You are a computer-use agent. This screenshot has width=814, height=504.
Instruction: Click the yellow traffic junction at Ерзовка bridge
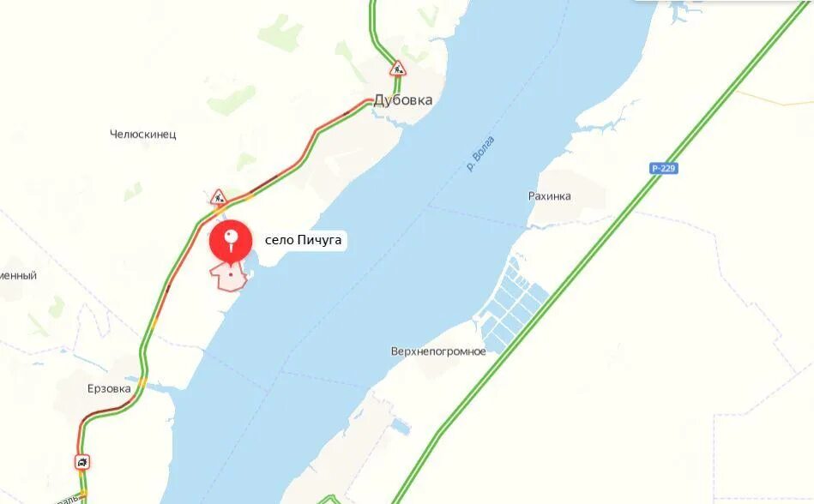pyautogui.click(x=142, y=382)
